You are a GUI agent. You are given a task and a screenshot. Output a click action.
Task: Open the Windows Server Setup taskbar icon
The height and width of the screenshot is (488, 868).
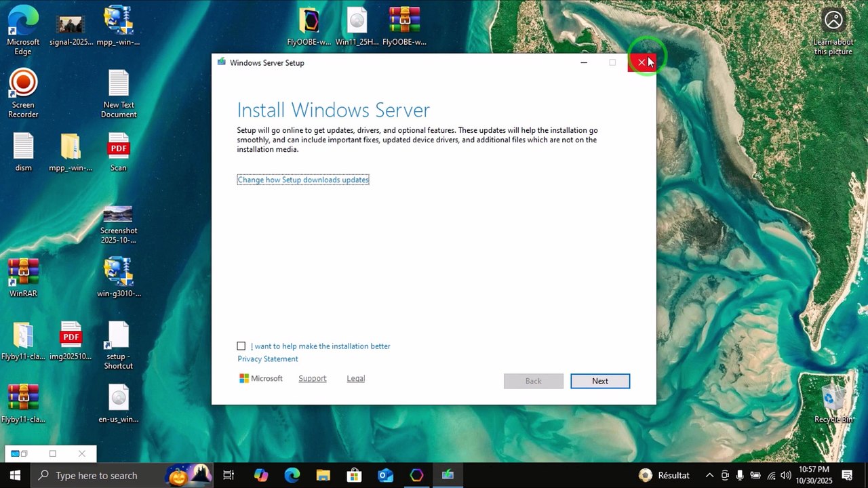coord(448,475)
